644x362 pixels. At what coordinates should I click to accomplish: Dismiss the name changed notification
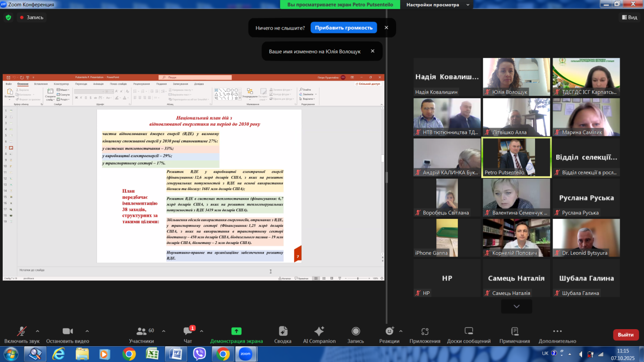(373, 51)
